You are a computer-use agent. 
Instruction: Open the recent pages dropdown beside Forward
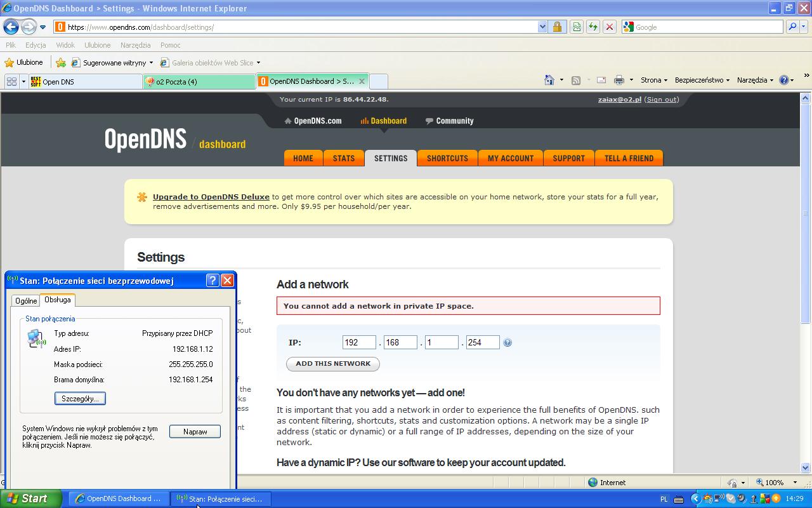(43, 27)
